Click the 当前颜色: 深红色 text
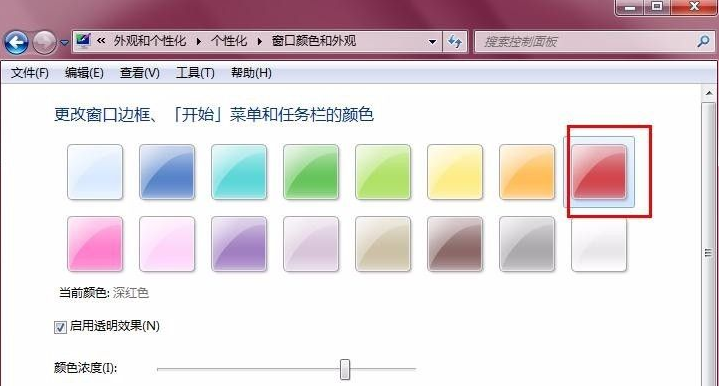The image size is (719, 386). (x=104, y=292)
